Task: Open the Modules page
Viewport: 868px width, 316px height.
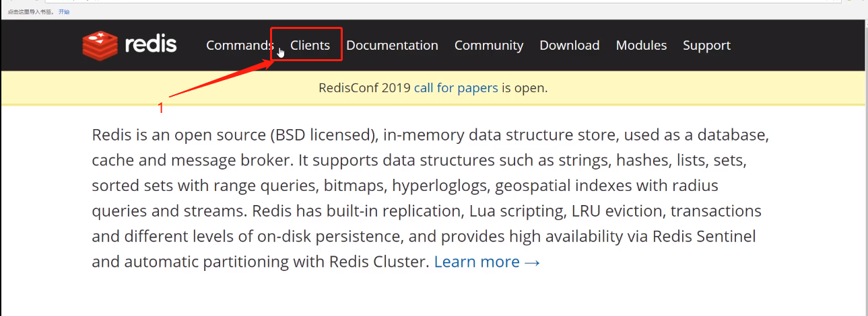Action: click(641, 45)
